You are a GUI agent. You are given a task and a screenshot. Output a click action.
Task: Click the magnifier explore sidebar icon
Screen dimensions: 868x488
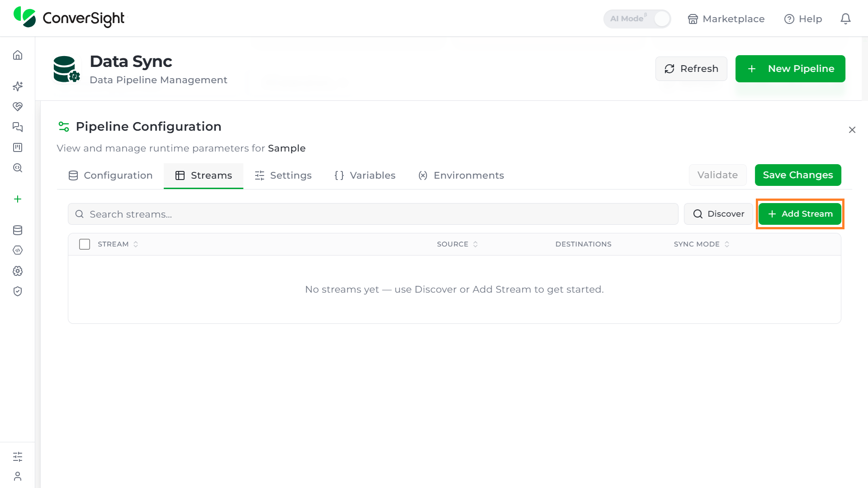click(18, 168)
